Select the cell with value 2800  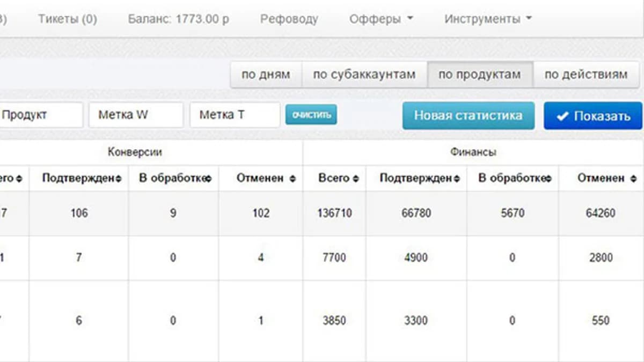tap(601, 257)
